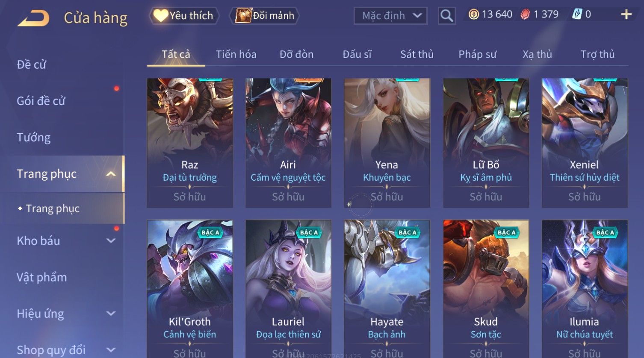Click the red ruby currency icon
644x358 pixels.
point(525,15)
